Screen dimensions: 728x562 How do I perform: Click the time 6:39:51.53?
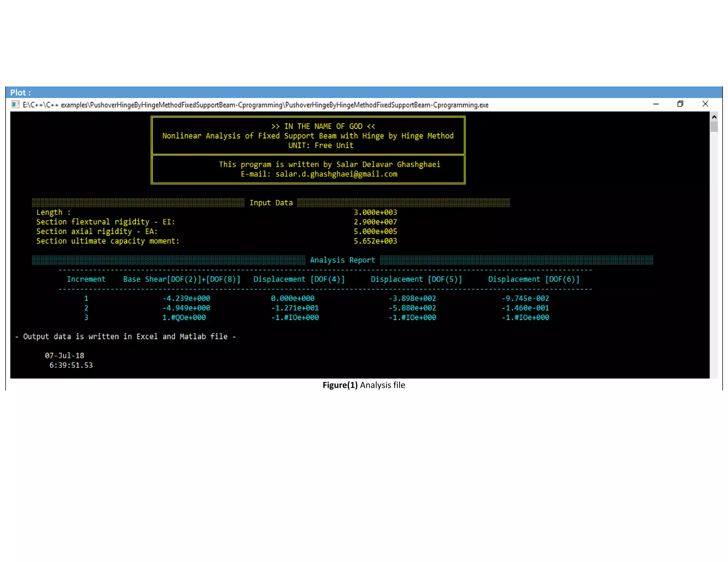(x=71, y=365)
